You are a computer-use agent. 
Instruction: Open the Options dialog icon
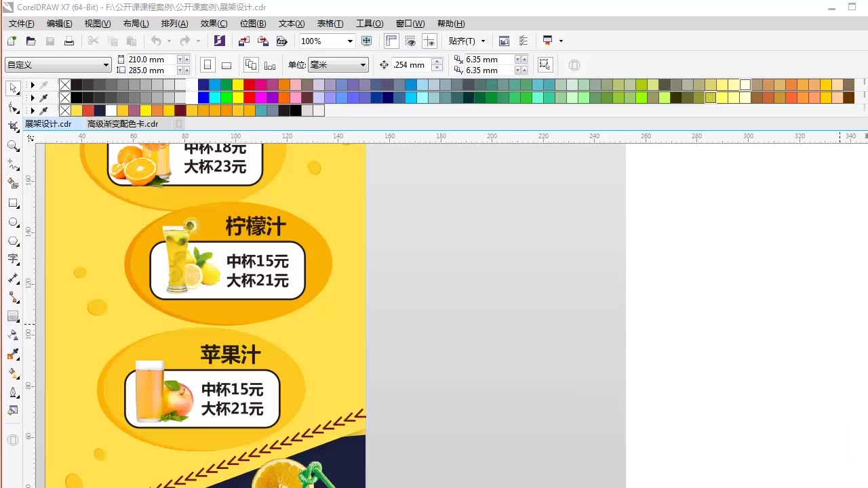tap(523, 41)
